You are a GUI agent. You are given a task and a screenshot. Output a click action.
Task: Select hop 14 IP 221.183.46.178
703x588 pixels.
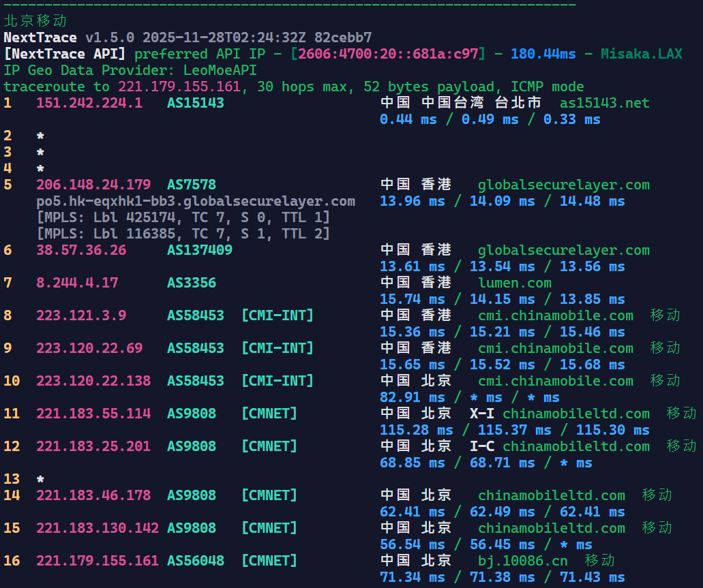93,495
